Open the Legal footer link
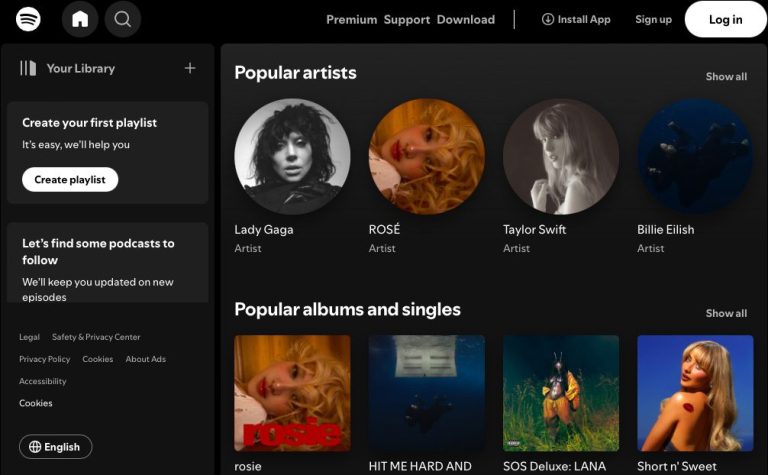This screenshot has width=768, height=475. click(x=29, y=337)
